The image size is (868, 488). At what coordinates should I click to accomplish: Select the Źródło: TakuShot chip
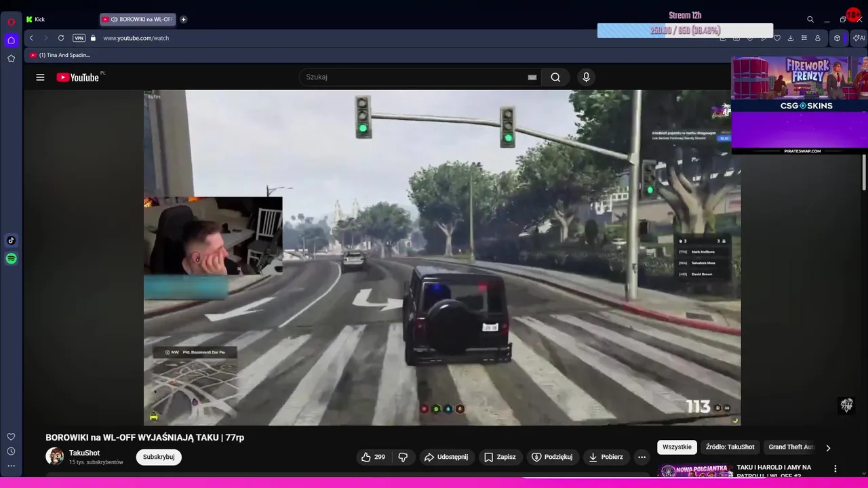point(730,447)
